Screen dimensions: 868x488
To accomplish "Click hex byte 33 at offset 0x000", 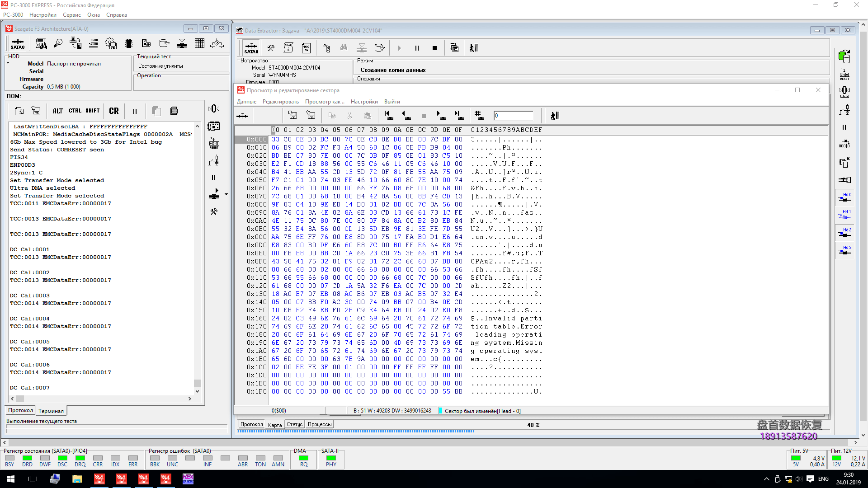I will point(276,140).
